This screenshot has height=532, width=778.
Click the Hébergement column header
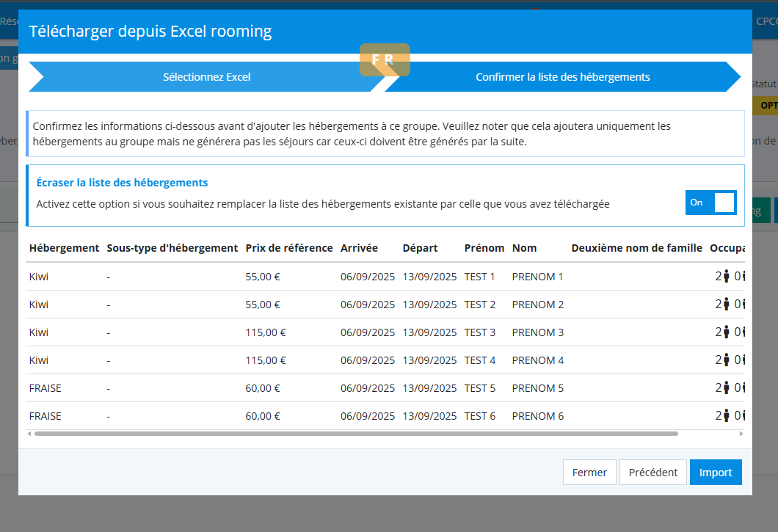[64, 248]
